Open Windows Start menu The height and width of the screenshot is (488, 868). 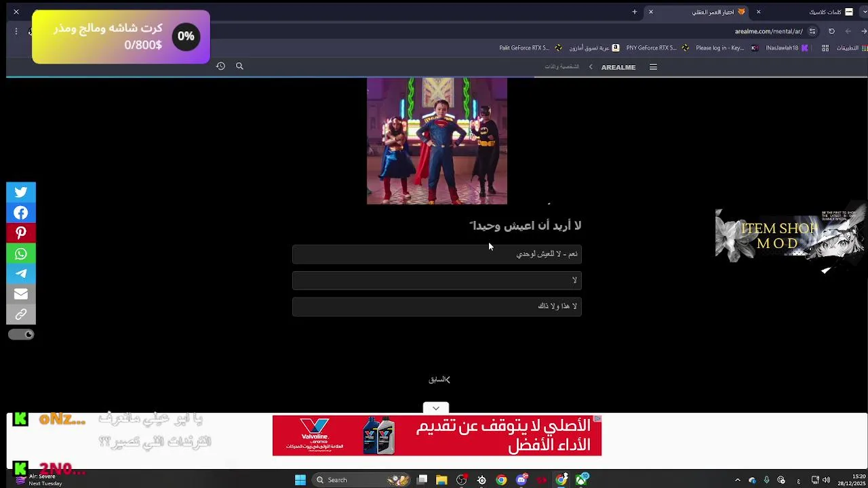[300, 480]
